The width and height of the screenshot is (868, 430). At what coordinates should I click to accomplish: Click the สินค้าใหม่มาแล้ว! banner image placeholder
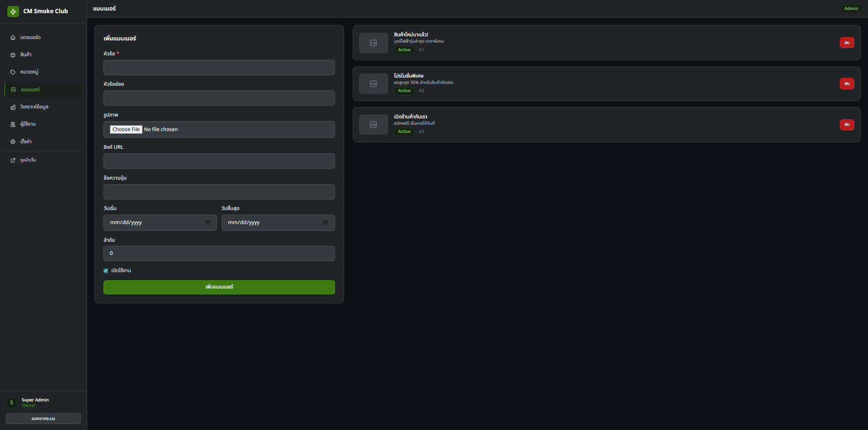coord(374,43)
